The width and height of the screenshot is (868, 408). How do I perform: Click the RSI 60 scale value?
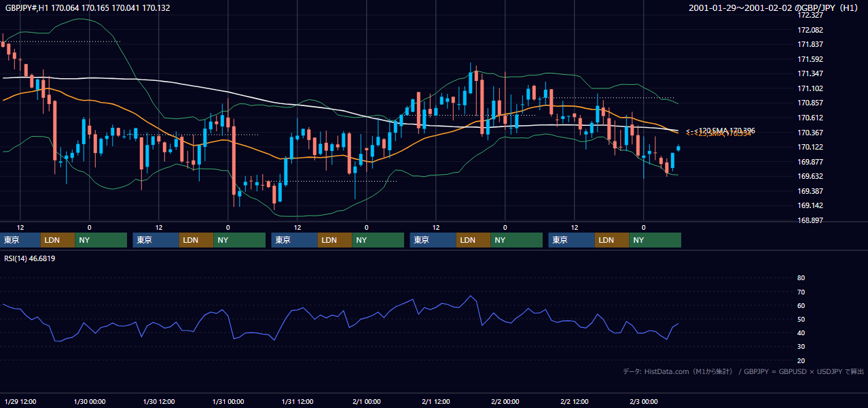(801, 305)
